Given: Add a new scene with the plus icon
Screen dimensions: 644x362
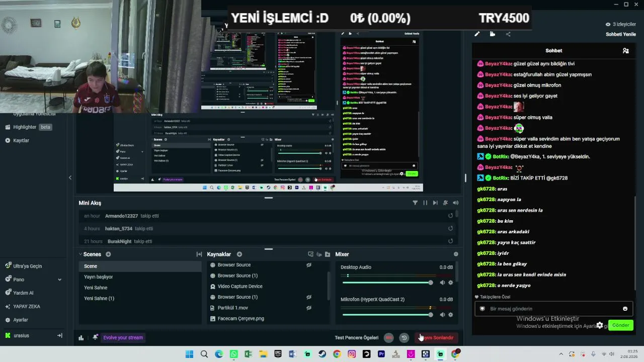Looking at the screenshot, I should (108, 254).
